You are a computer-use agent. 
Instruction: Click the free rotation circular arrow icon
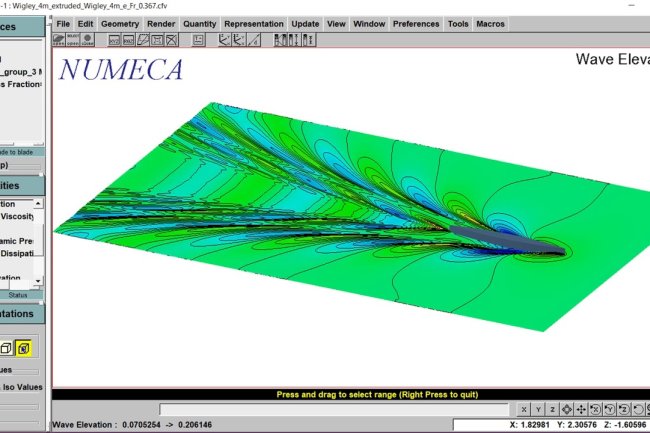tap(638, 409)
